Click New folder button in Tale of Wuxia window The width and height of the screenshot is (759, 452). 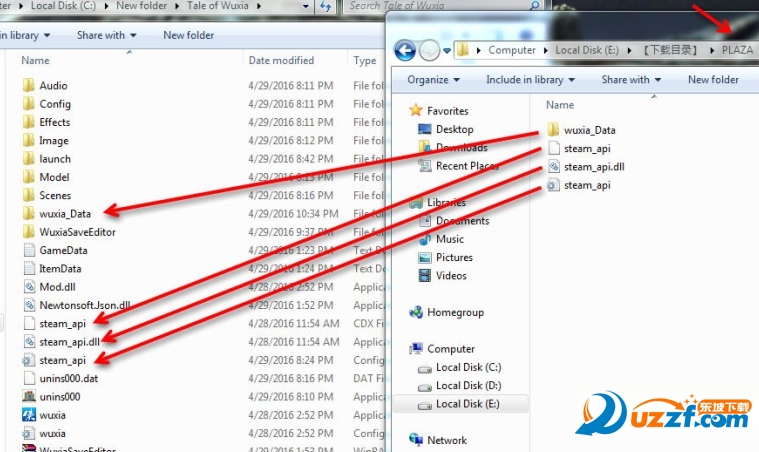[188, 35]
